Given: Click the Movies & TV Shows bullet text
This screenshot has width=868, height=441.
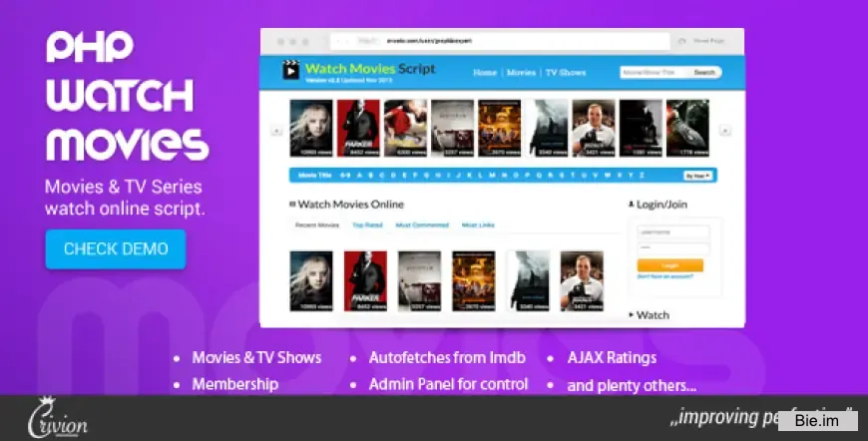Looking at the screenshot, I should [256, 358].
